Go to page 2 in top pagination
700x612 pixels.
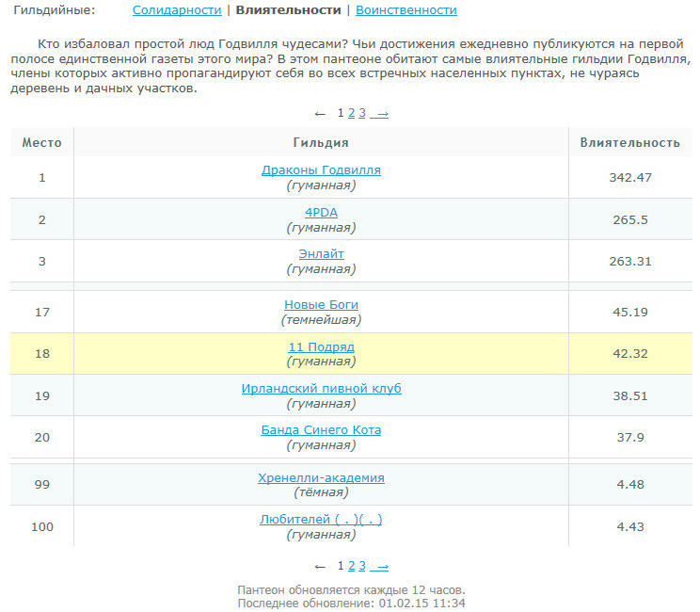coord(351,113)
